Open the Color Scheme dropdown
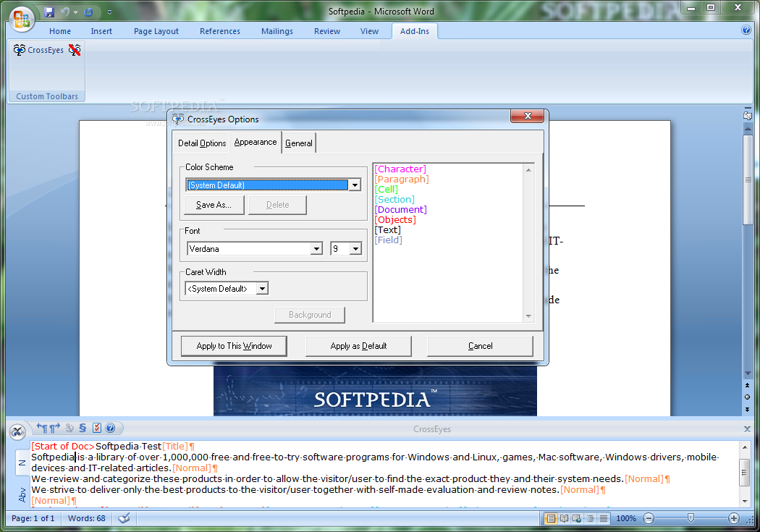 (355, 185)
